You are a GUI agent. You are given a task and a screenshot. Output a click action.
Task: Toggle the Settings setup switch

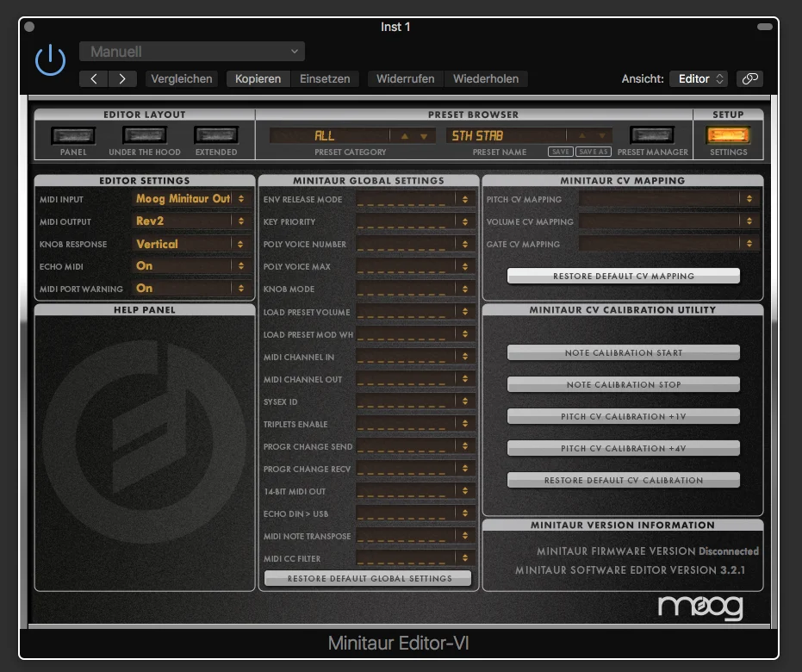pyautogui.click(x=729, y=135)
